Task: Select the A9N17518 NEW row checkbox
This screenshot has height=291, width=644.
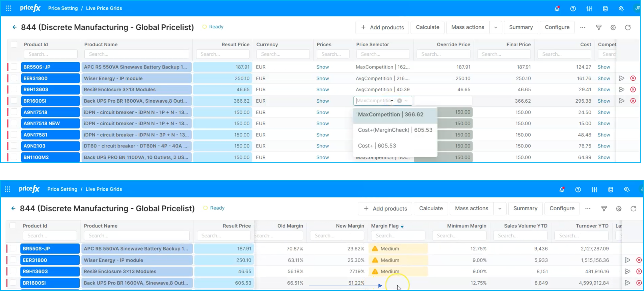Action: pyautogui.click(x=14, y=123)
